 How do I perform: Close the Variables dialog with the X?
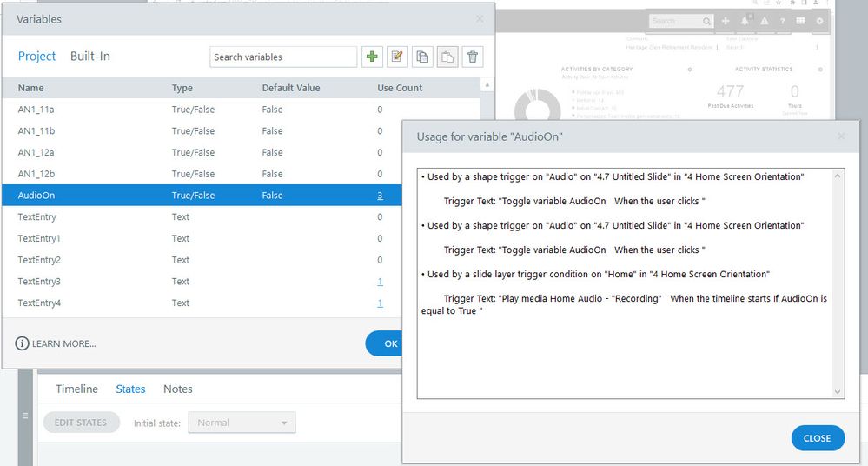tap(480, 19)
